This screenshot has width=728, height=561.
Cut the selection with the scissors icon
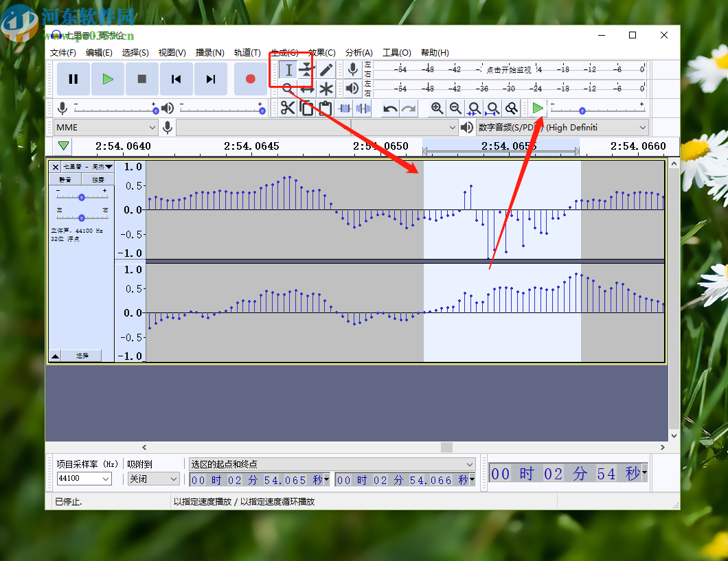[x=288, y=108]
